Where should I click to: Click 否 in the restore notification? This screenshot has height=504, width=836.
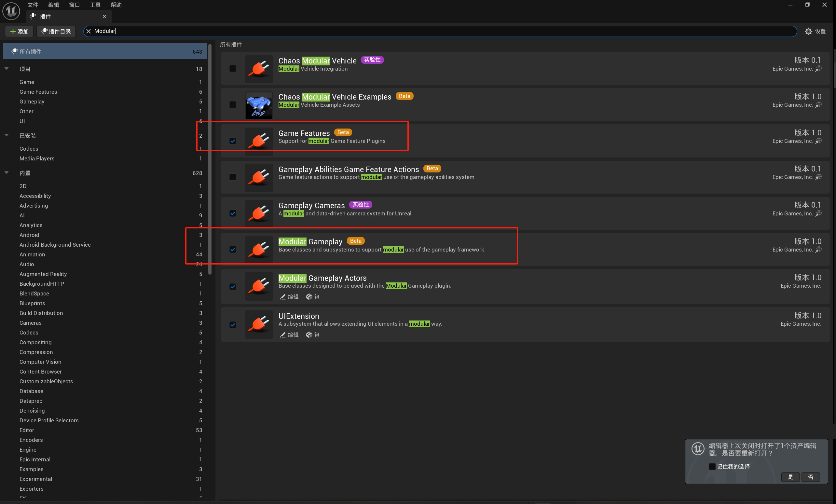811,477
